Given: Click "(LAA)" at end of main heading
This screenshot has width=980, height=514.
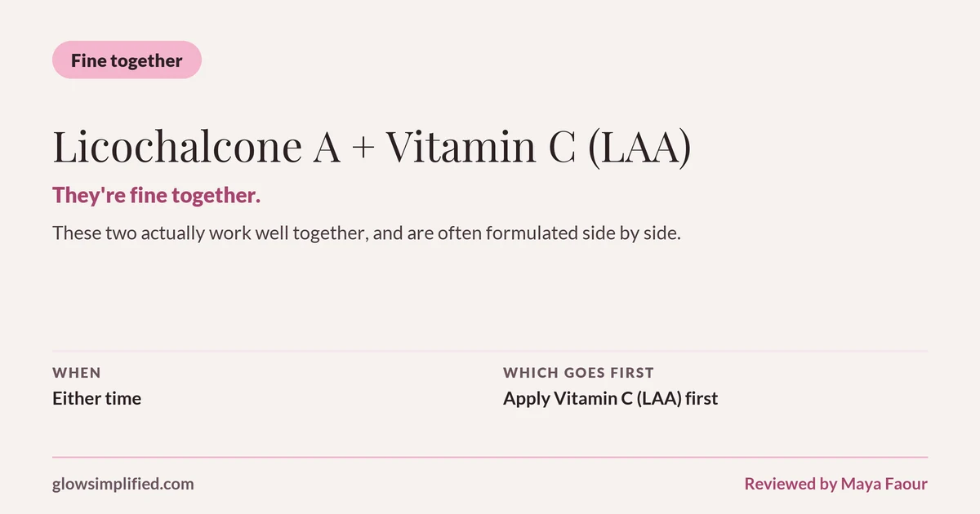Looking at the screenshot, I should click(639, 148).
